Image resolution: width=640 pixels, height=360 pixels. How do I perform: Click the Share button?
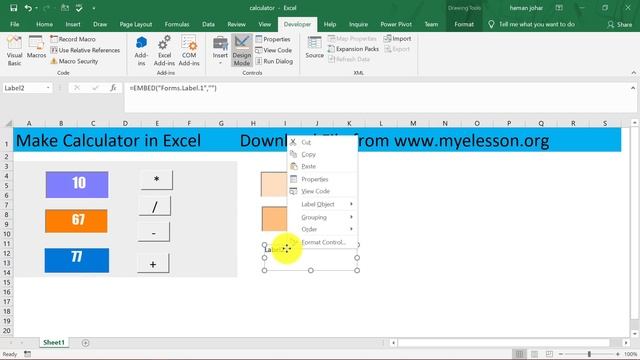pyautogui.click(x=620, y=24)
